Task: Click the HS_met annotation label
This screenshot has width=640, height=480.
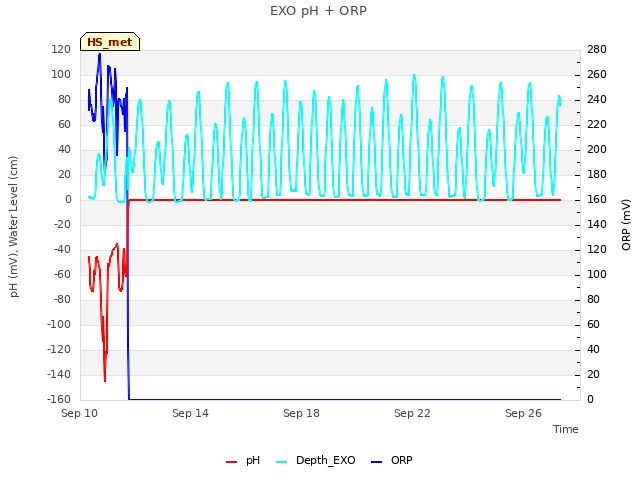Action: 110,42
